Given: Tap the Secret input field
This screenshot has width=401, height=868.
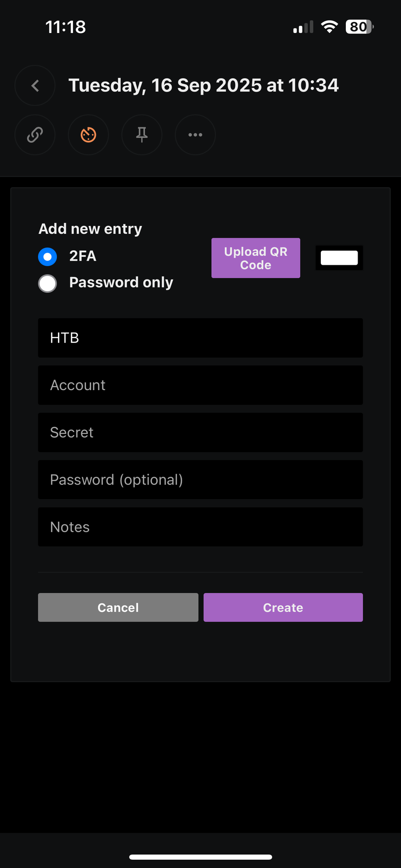Looking at the screenshot, I should (x=200, y=432).
